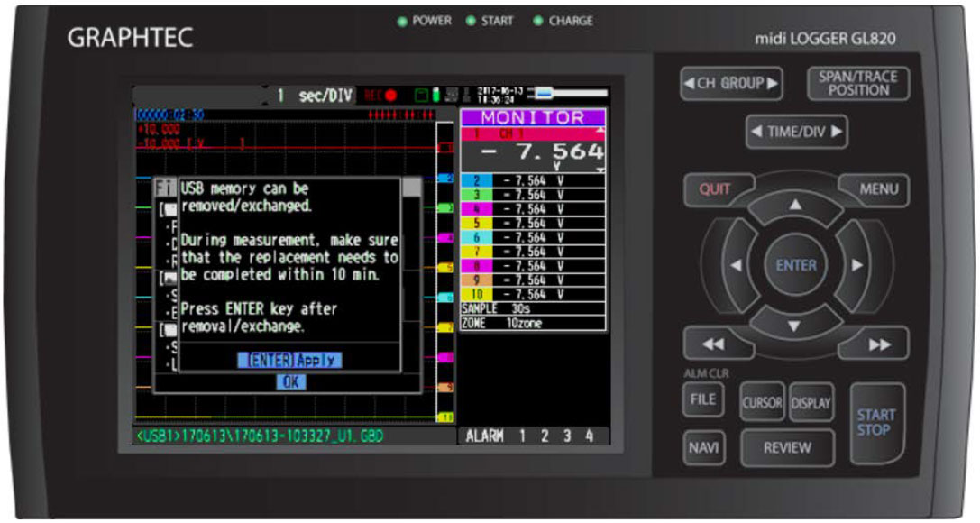
Task: Click the GRAPHTEC brand logo
Action: coord(130,38)
